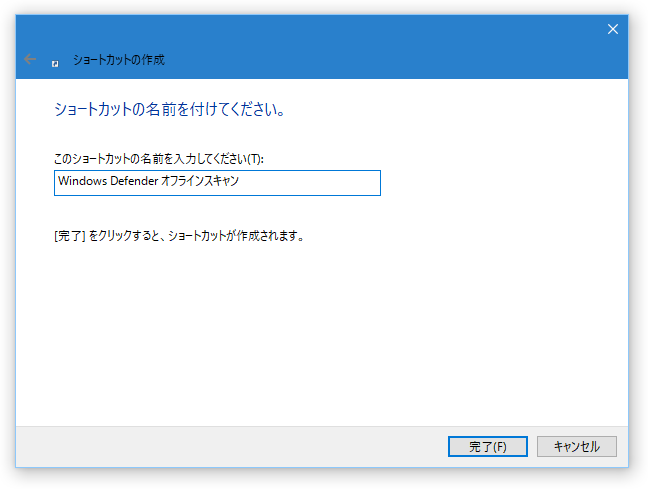Click the このショートカットの名前を入力してください(T) label
The image size is (648, 489).
[159, 159]
